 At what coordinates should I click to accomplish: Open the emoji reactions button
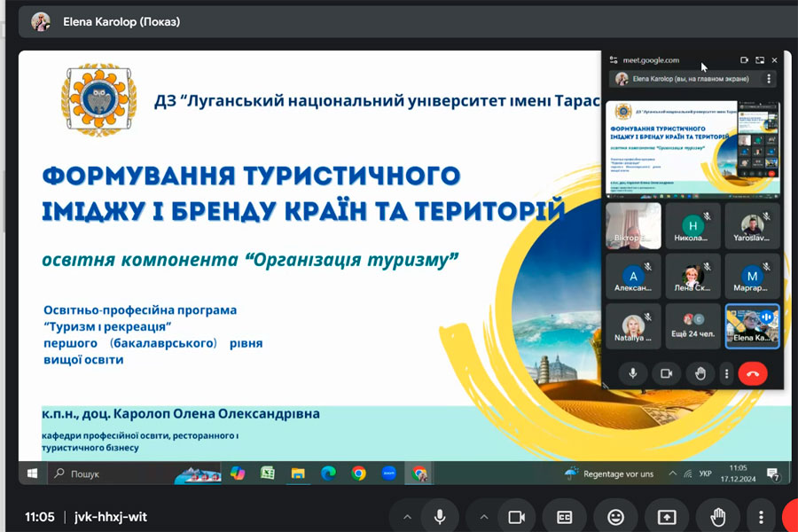[615, 517]
